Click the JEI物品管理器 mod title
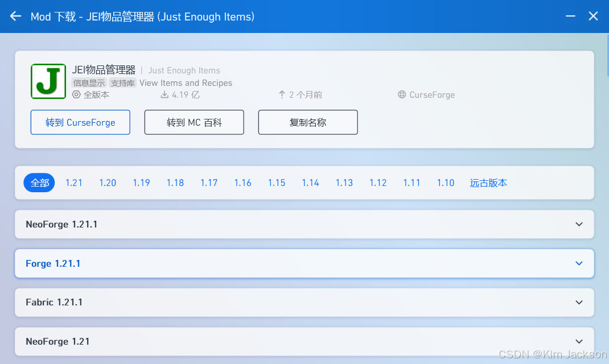This screenshot has height=364, width=609. coord(104,70)
